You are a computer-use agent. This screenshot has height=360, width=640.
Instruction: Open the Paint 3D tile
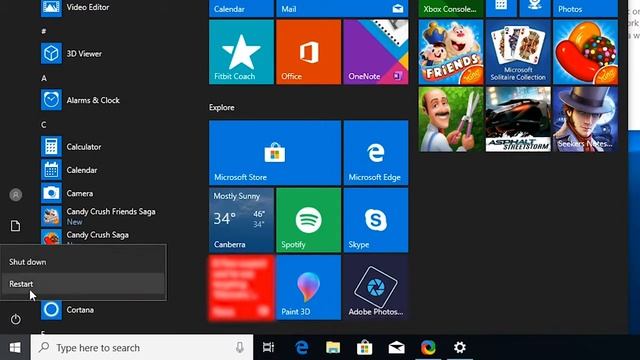(309, 287)
